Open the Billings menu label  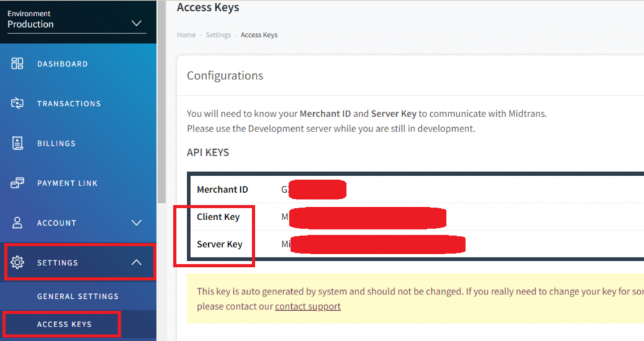pyautogui.click(x=56, y=143)
